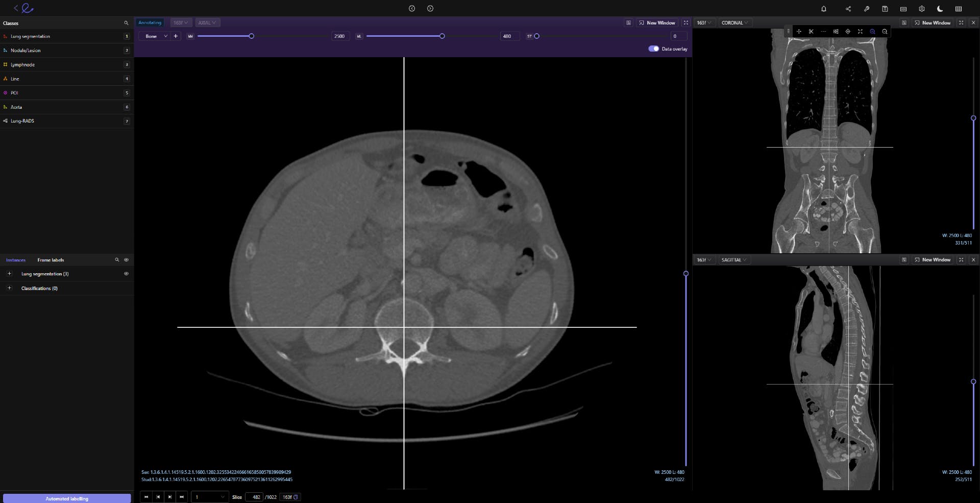Switch to the Instances tab

point(16,260)
